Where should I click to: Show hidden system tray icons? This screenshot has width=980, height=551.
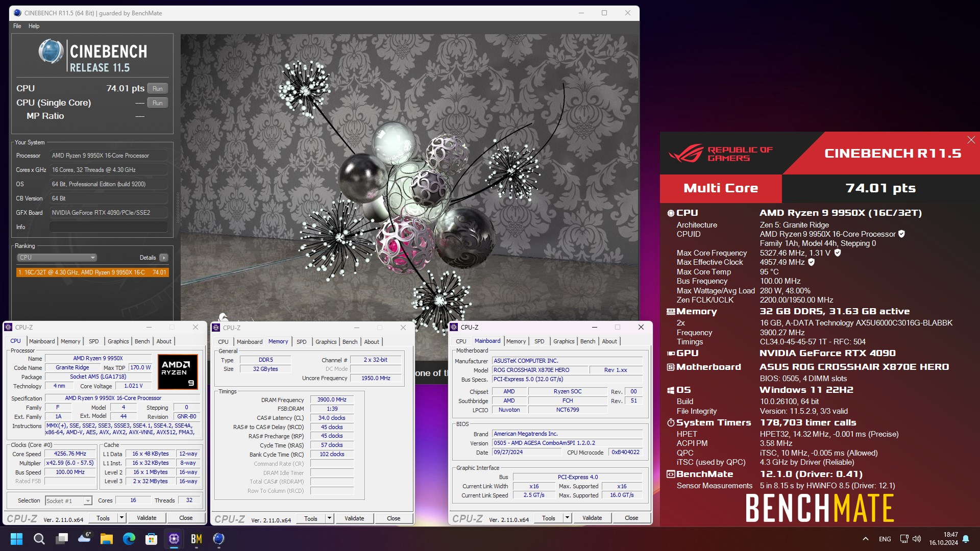pos(865,539)
